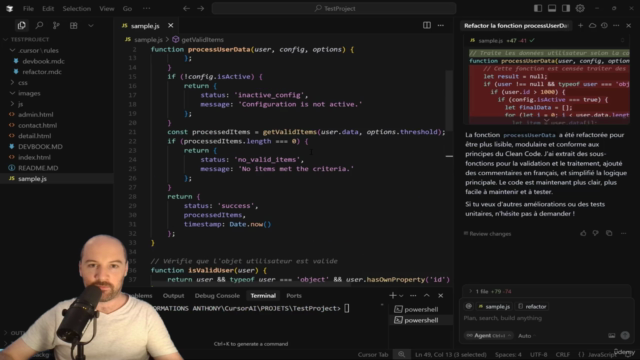Open the File menu
Image resolution: width=640 pixels, height=360 pixels.
click(28, 9)
